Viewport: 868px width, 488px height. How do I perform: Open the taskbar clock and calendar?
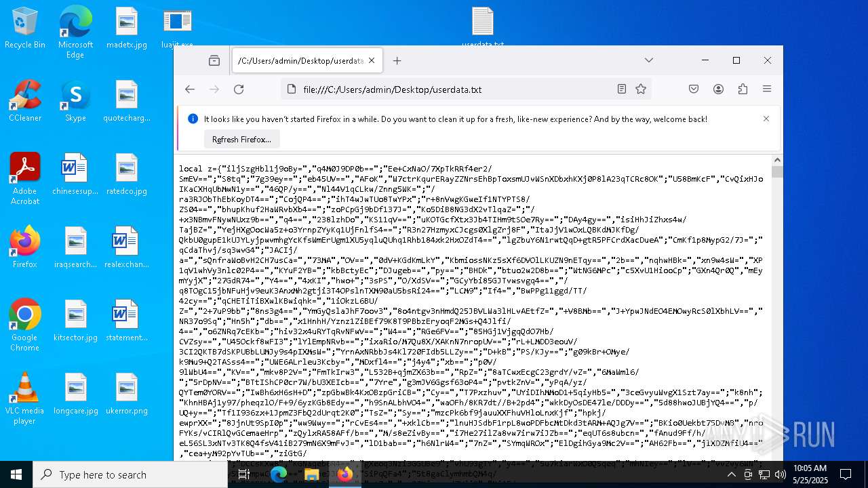810,474
